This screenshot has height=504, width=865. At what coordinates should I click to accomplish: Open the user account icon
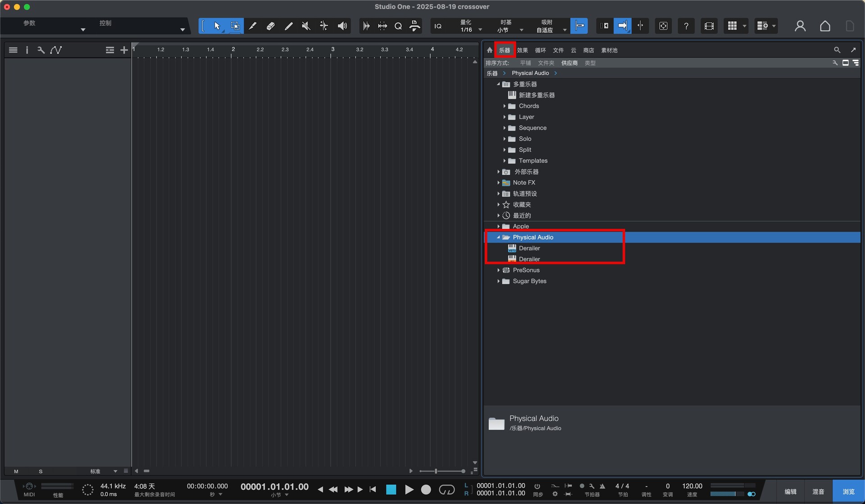(800, 26)
